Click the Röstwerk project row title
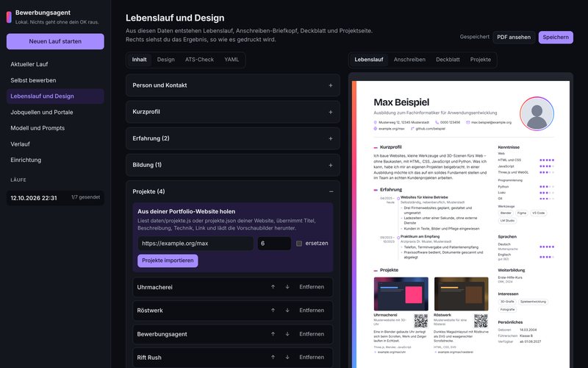The width and height of the screenshot is (588, 368). point(150,311)
